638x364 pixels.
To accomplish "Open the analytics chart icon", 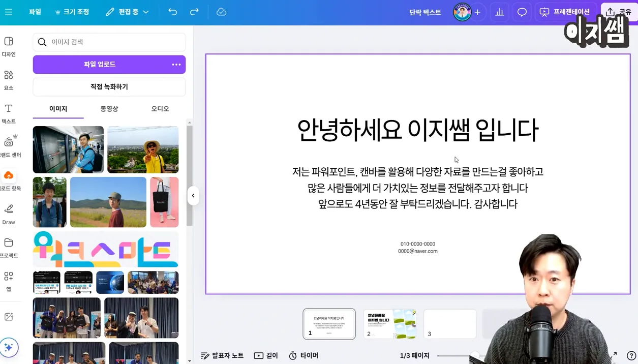I will pyautogui.click(x=500, y=12).
